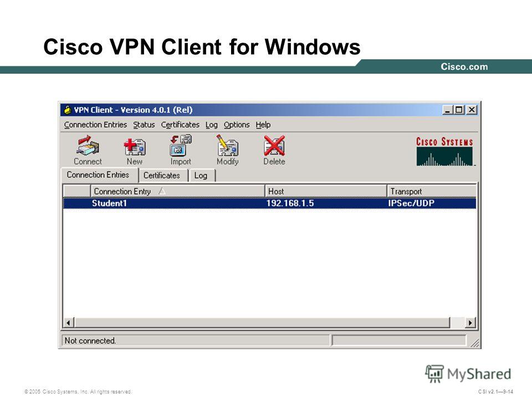Create a New connection entry
Screen dimensions: 532x399
[134, 150]
